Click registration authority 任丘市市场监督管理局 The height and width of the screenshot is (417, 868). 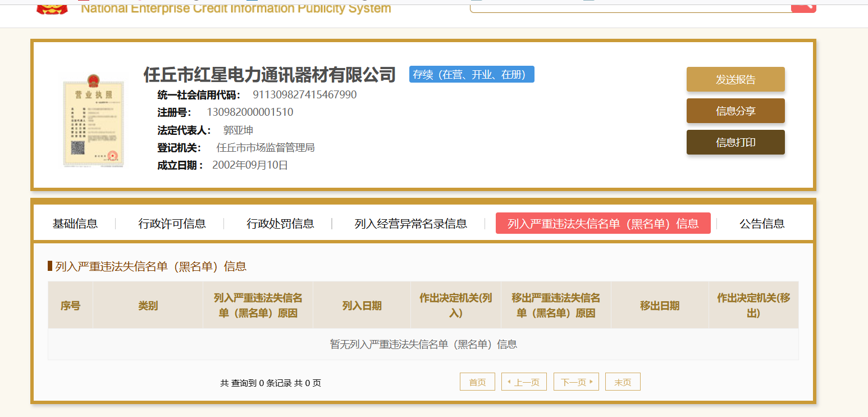click(x=266, y=148)
